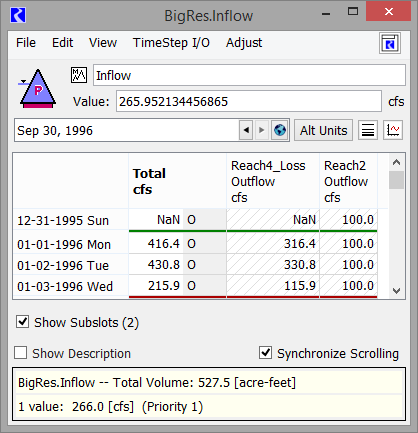This screenshot has height=433, width=418.
Task: Click the RiverWare title bar app icon
Action: [x=18, y=15]
